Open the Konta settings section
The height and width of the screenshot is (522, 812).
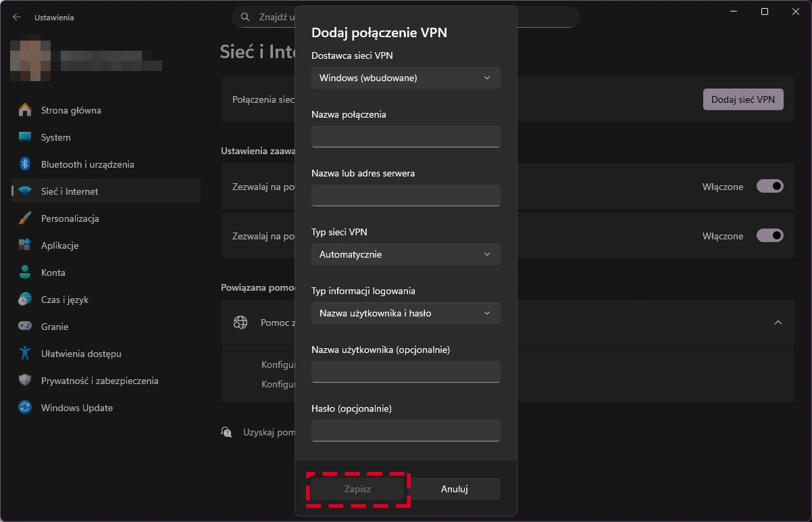point(53,272)
